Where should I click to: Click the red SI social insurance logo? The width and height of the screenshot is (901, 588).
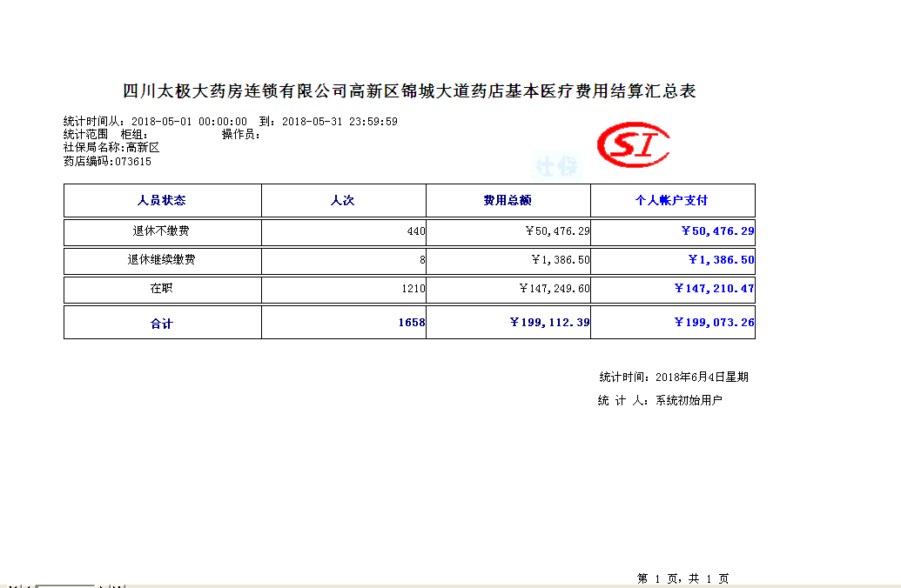(634, 144)
